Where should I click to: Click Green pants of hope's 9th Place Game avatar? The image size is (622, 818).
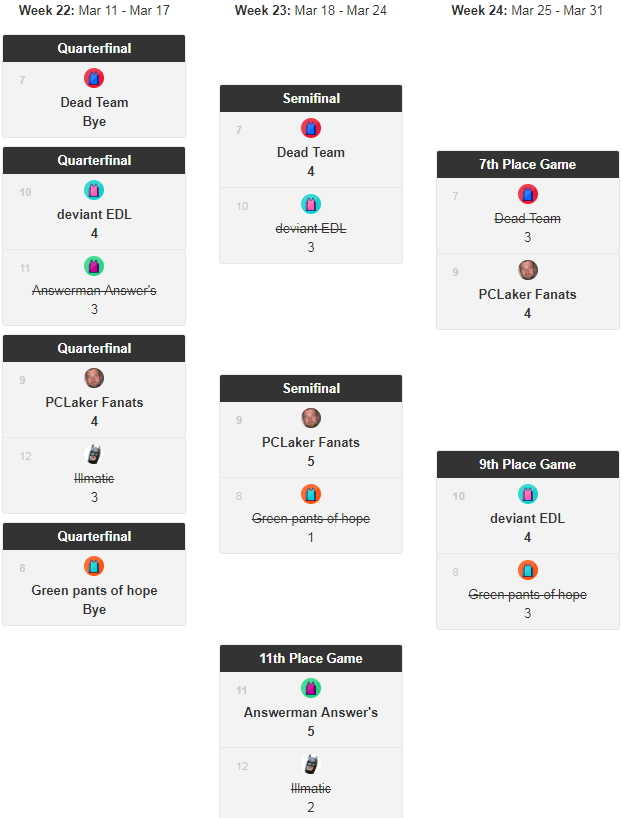(528, 570)
